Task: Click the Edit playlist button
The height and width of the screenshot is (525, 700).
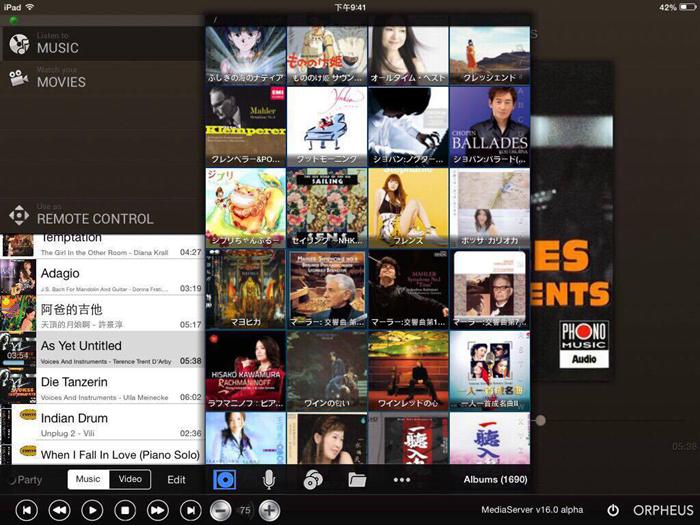Action: tap(176, 480)
